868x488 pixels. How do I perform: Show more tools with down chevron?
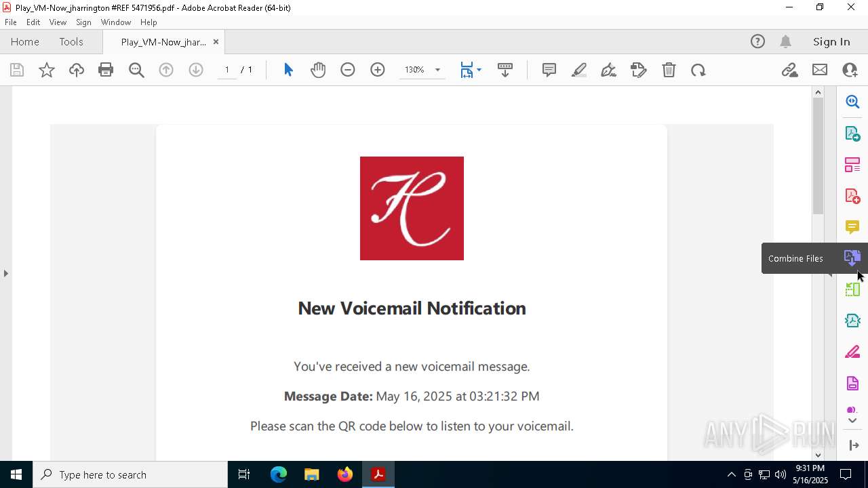click(x=853, y=421)
